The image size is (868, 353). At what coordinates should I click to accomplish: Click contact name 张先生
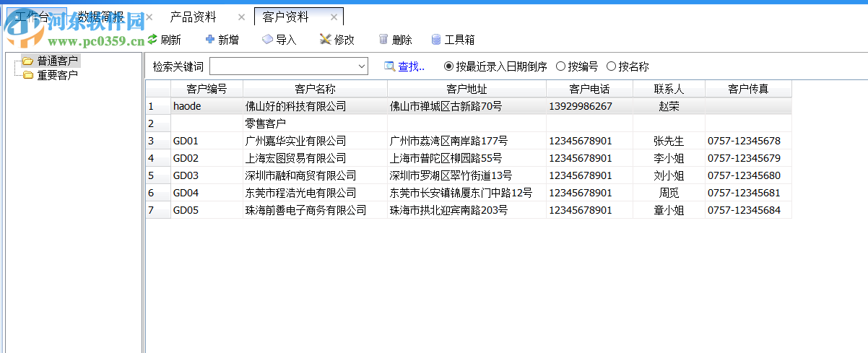[x=669, y=141]
